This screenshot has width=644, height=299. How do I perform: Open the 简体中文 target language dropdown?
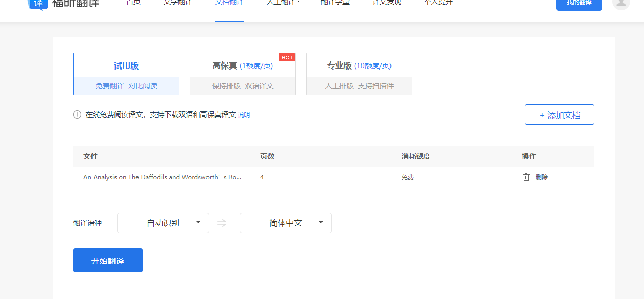point(285,223)
